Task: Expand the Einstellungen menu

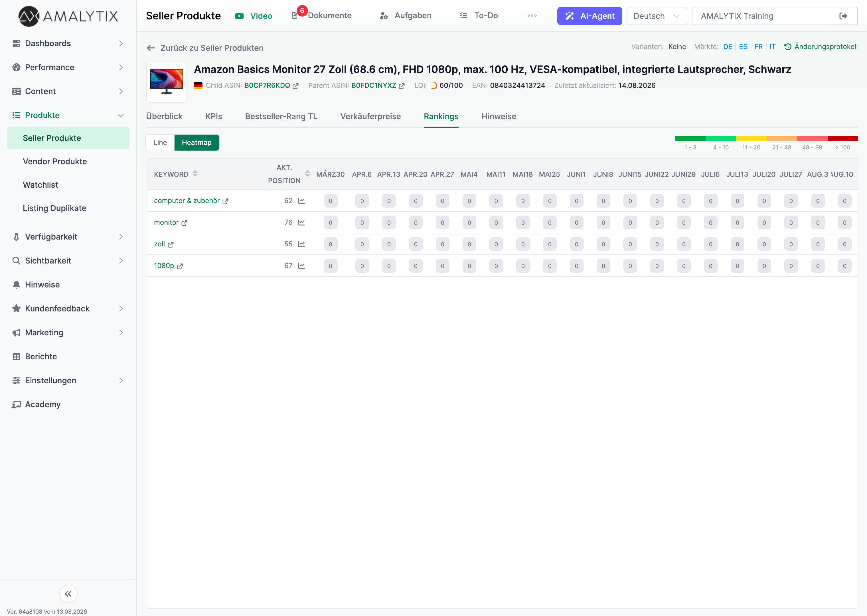Action: point(68,380)
